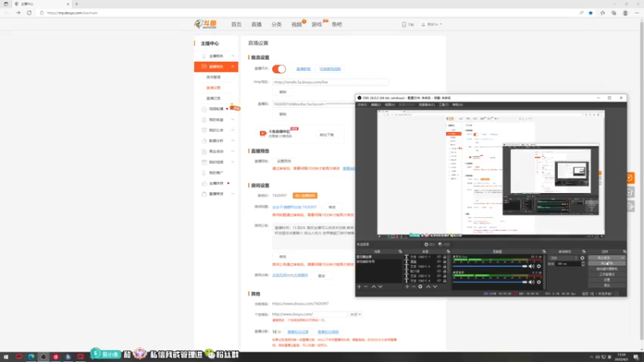Click OBS start recording button
The height and width of the screenshot is (362, 644).
coord(607,264)
